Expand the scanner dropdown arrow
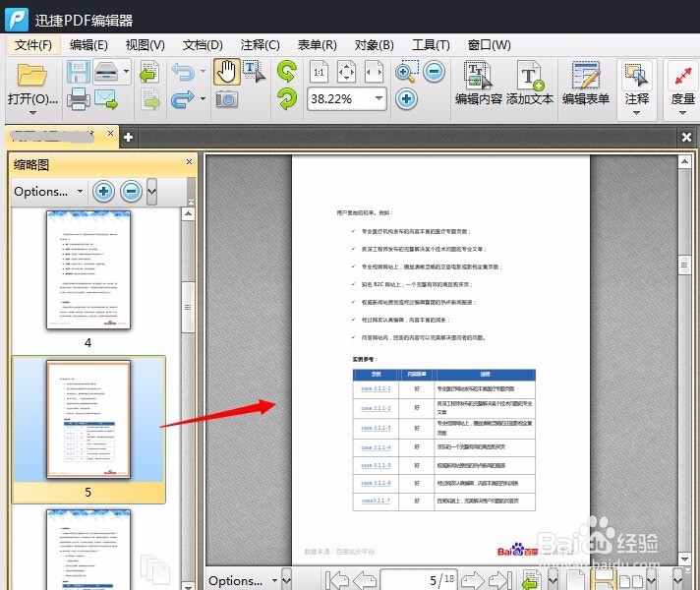Viewport: 700px width, 590px height. pos(127,72)
